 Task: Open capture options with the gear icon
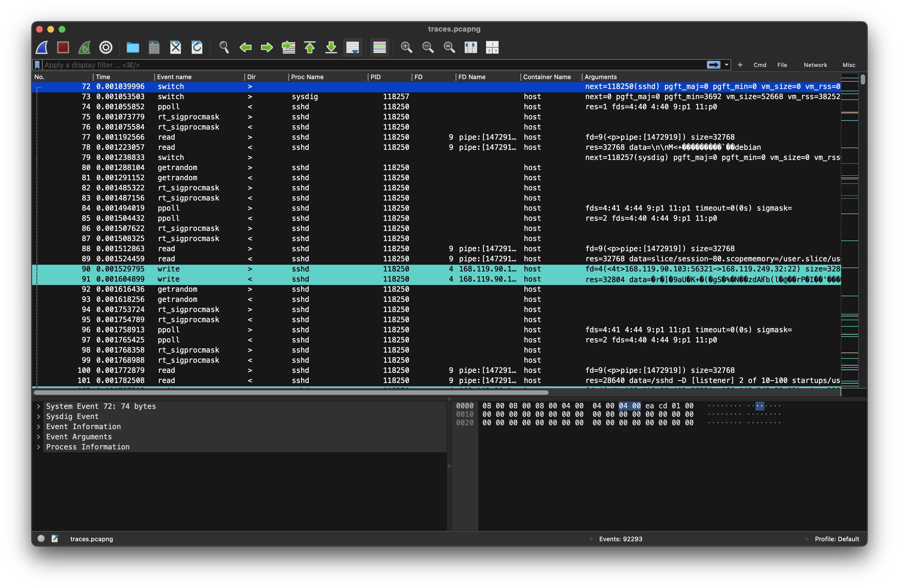106,47
